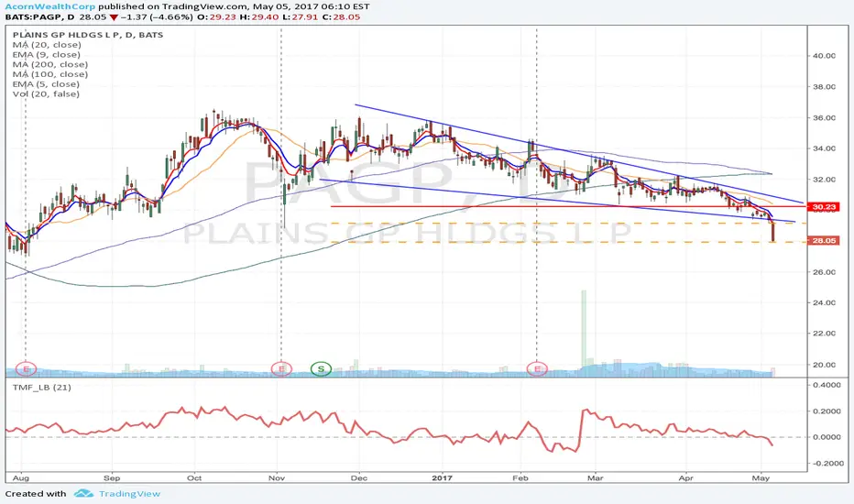Click the PLAINS GP HLDGS L P title

point(88,35)
